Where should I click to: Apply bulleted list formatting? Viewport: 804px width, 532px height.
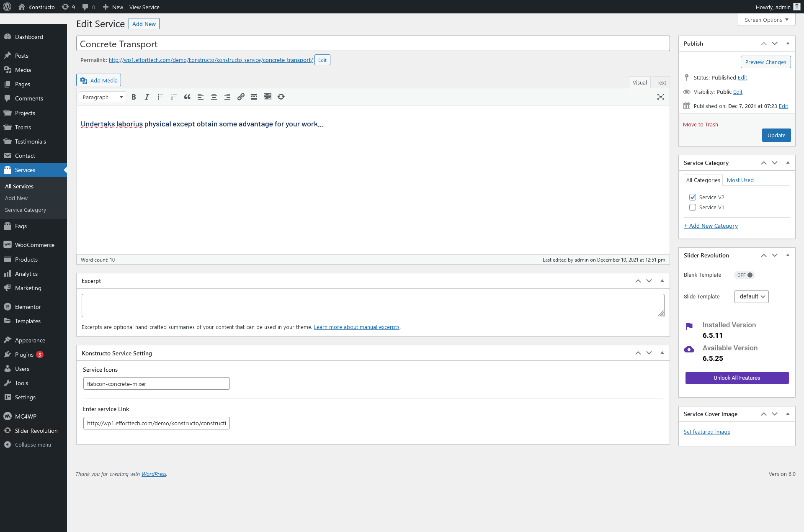point(160,97)
